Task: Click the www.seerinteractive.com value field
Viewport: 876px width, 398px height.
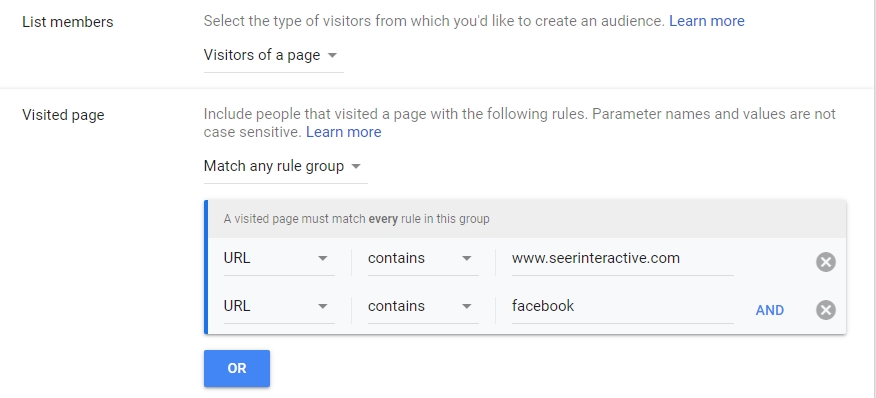Action: pos(622,259)
